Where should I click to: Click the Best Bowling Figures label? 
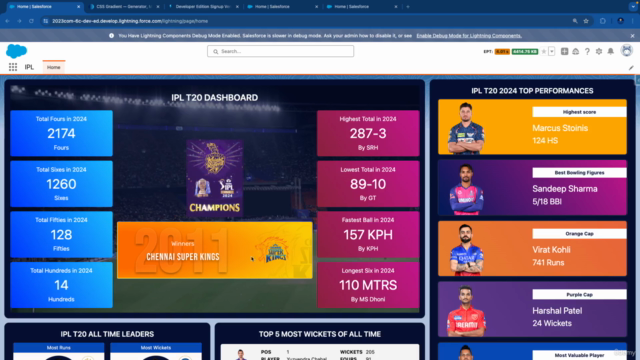(579, 173)
